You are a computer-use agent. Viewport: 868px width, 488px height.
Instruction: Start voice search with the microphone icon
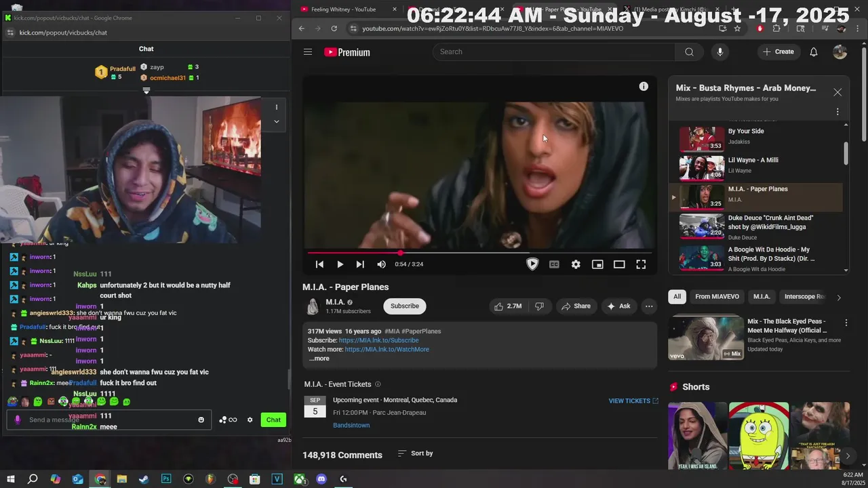pyautogui.click(x=720, y=52)
